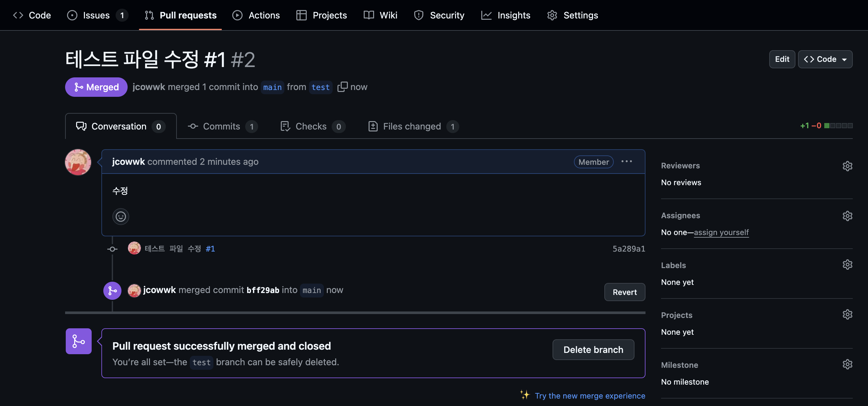Click the Revert button
The width and height of the screenshot is (868, 406).
click(x=624, y=292)
